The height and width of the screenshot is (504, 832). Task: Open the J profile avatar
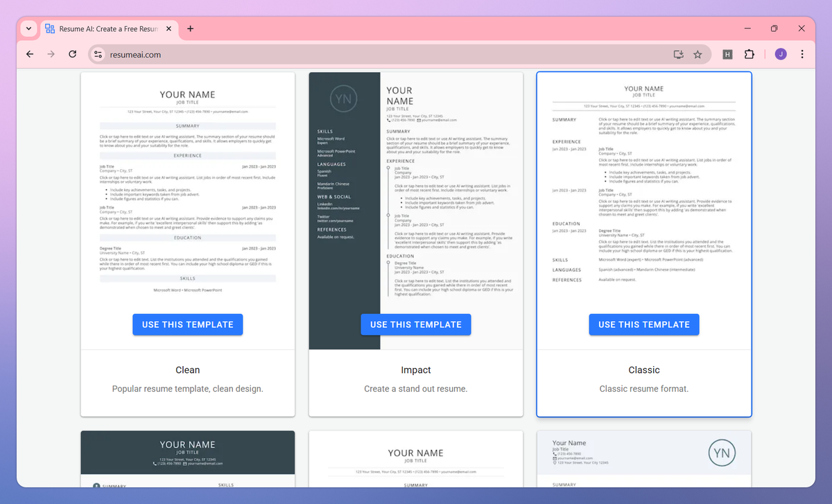click(781, 54)
